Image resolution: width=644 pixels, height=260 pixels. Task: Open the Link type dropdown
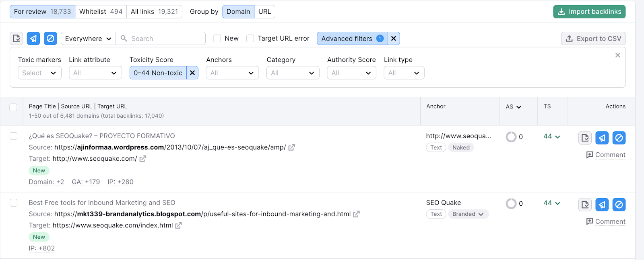pyautogui.click(x=404, y=73)
